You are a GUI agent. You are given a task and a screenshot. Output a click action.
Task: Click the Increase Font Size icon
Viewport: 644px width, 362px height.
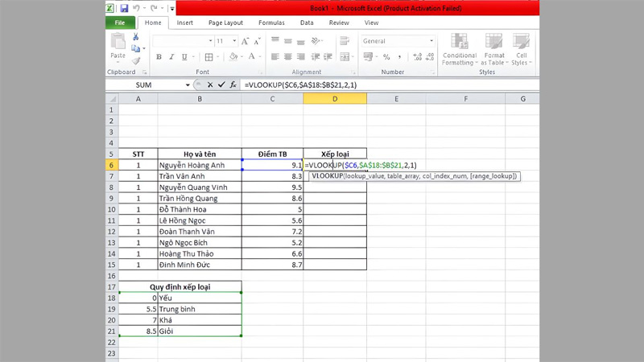[x=245, y=41]
